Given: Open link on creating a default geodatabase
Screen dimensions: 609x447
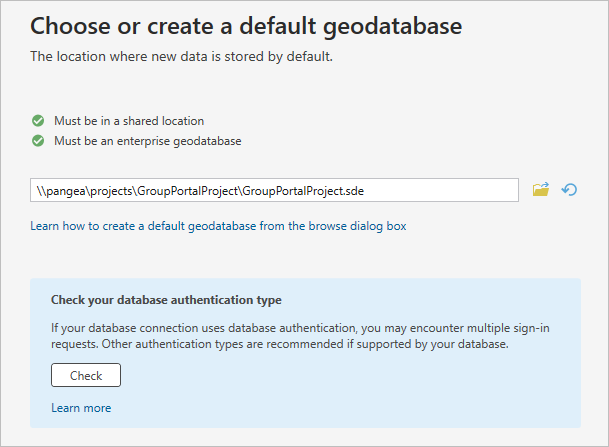Looking at the screenshot, I should (218, 226).
